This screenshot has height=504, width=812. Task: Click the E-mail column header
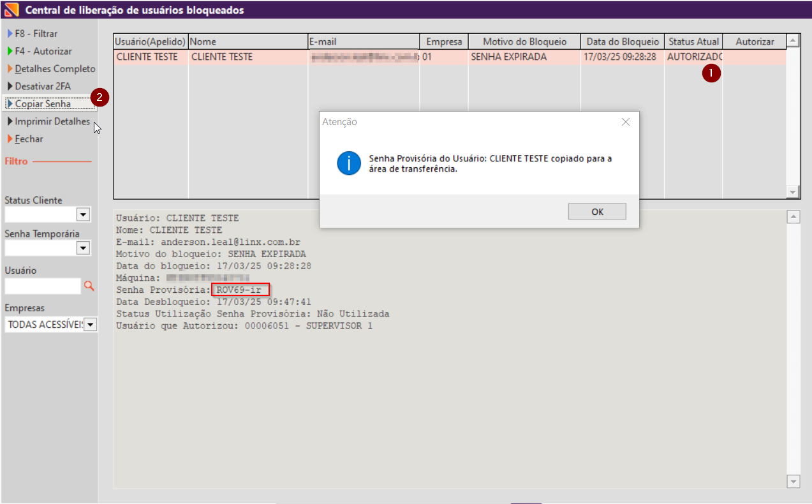pos(364,41)
